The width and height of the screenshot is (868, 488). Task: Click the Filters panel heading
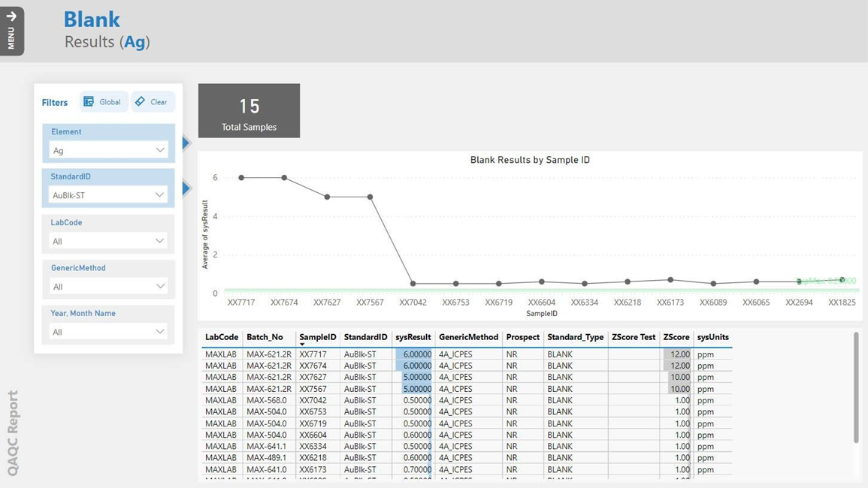pyautogui.click(x=54, y=102)
